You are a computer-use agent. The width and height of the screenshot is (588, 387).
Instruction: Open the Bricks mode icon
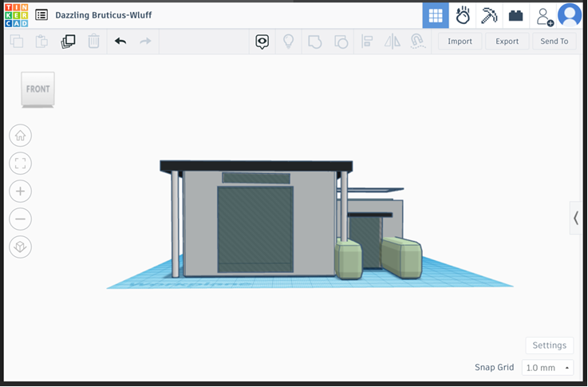(515, 15)
